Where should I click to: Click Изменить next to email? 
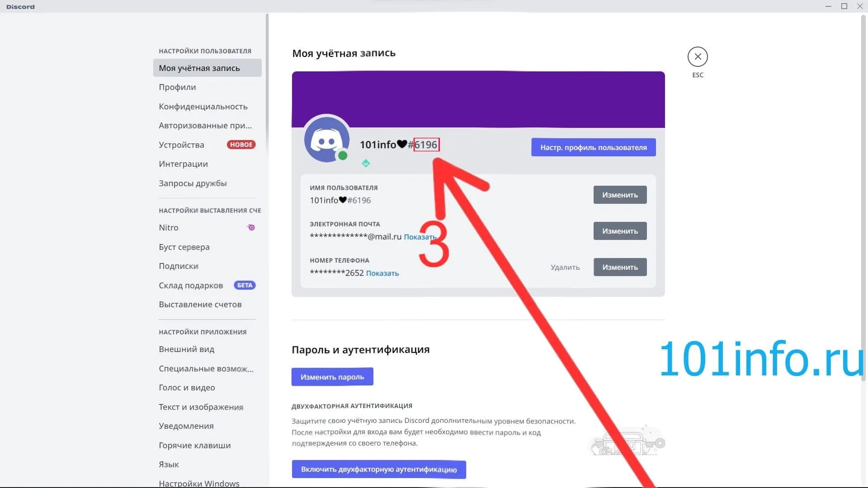tap(620, 231)
